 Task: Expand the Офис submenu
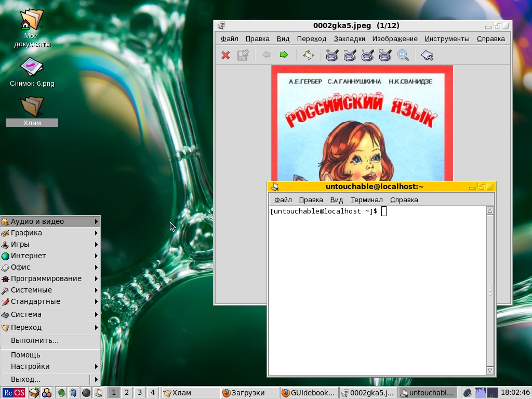[x=50, y=268]
